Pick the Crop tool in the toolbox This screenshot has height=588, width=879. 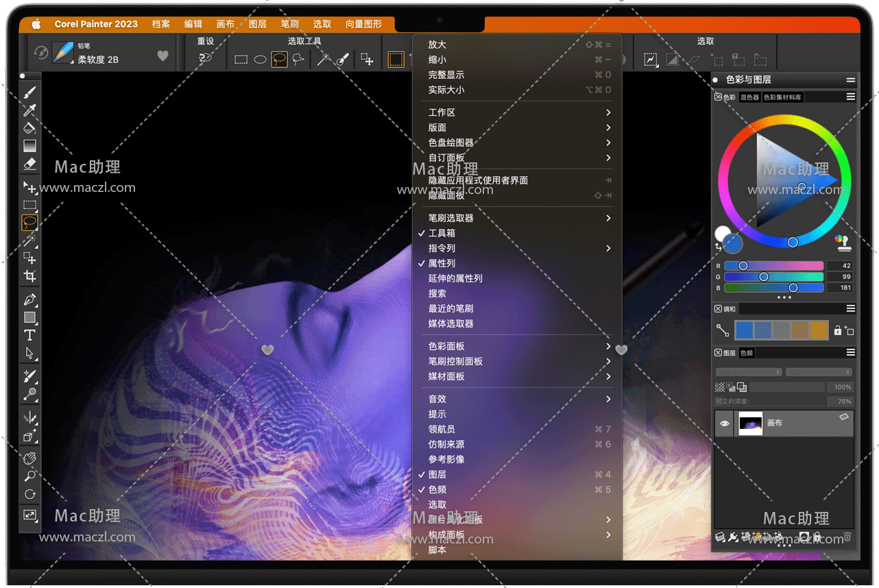tap(29, 276)
